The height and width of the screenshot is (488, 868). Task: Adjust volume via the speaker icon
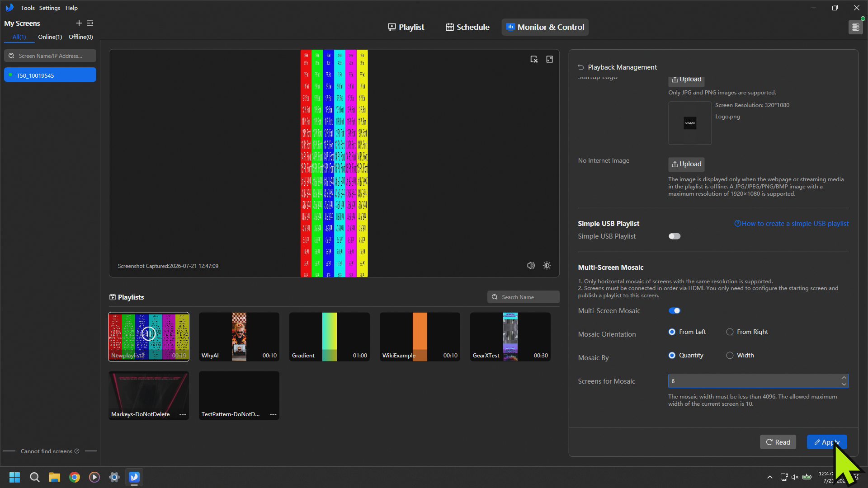coord(531,266)
